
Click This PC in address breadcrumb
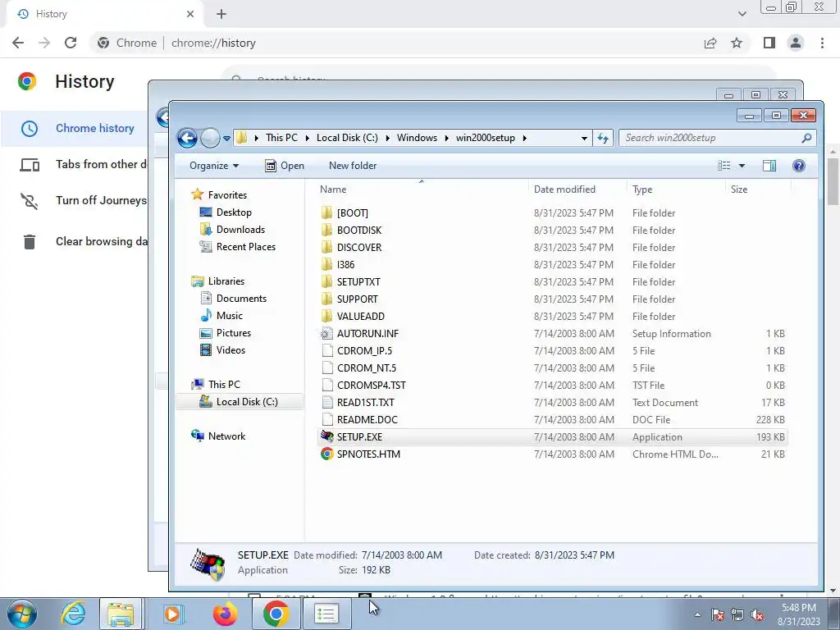pos(281,138)
